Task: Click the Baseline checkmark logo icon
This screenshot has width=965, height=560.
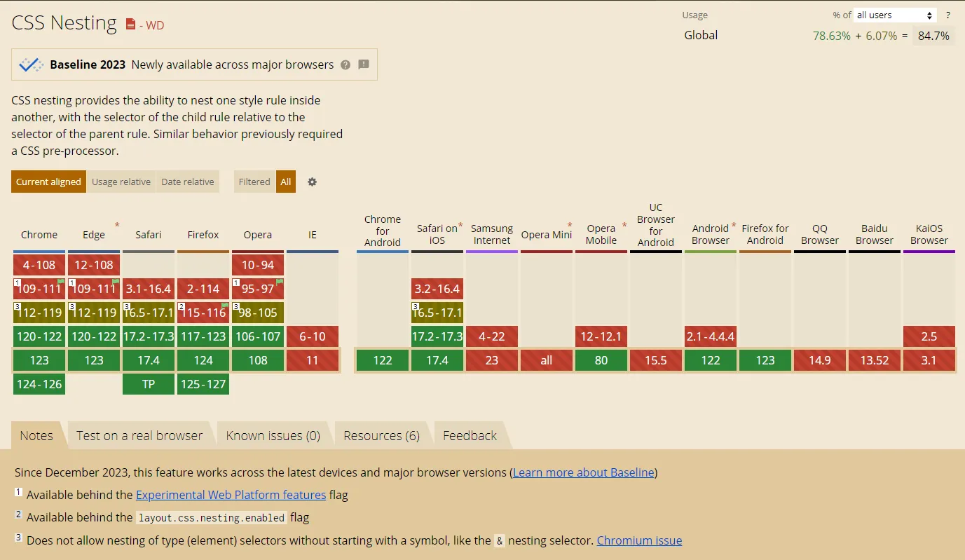Action: (31, 64)
